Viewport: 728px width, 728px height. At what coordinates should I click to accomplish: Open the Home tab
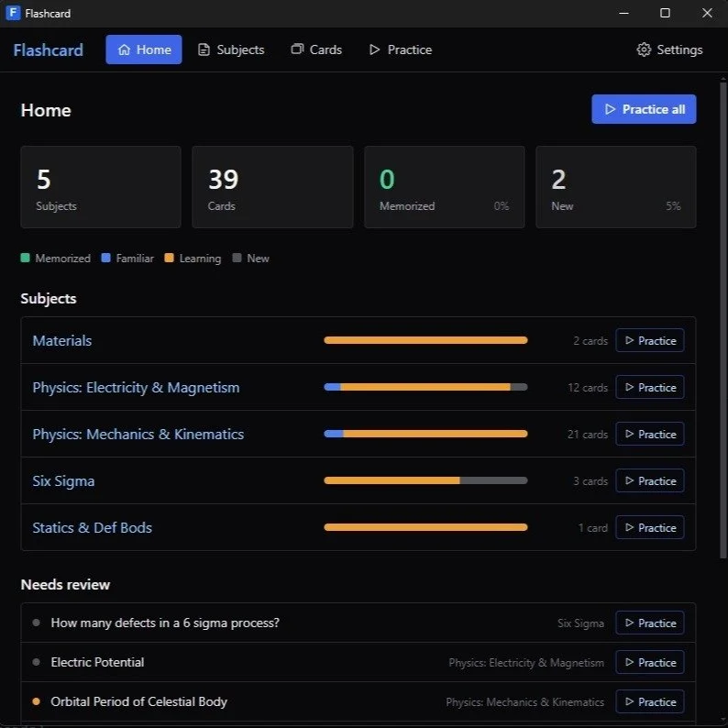point(144,50)
